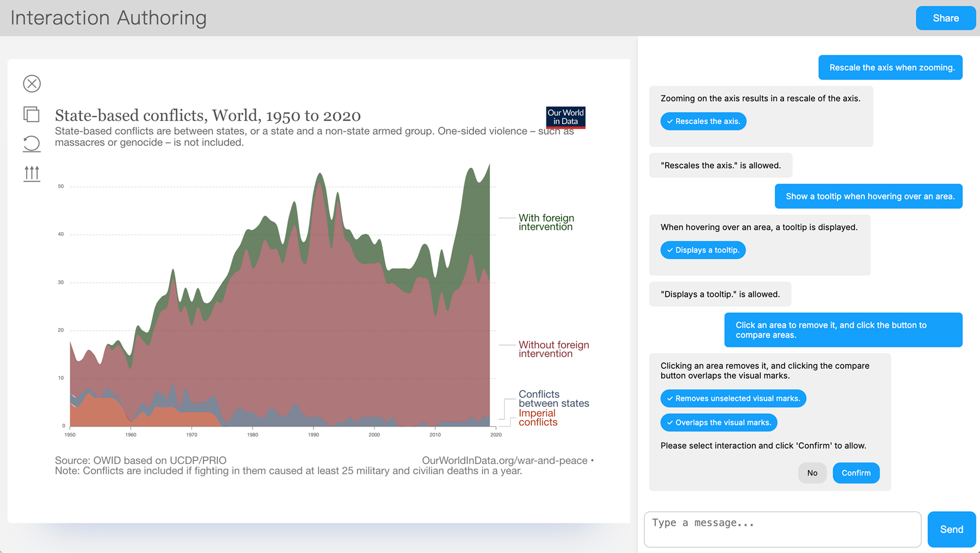Click the overlapping squares compare icon

pyautogui.click(x=32, y=114)
